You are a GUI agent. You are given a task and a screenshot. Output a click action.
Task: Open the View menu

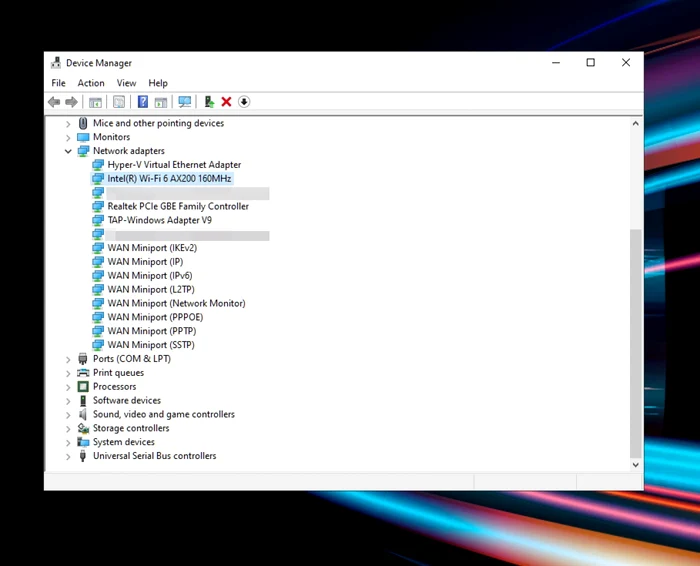(126, 83)
